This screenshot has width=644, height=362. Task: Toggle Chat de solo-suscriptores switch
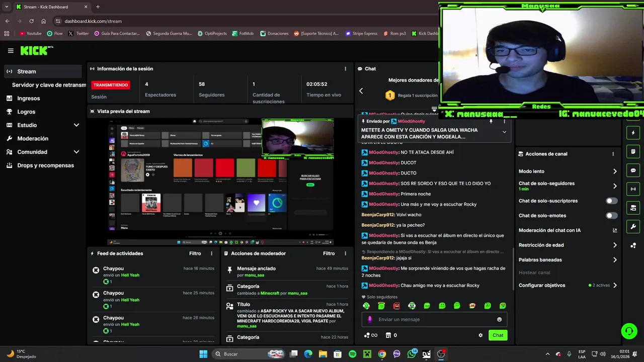tap(611, 201)
